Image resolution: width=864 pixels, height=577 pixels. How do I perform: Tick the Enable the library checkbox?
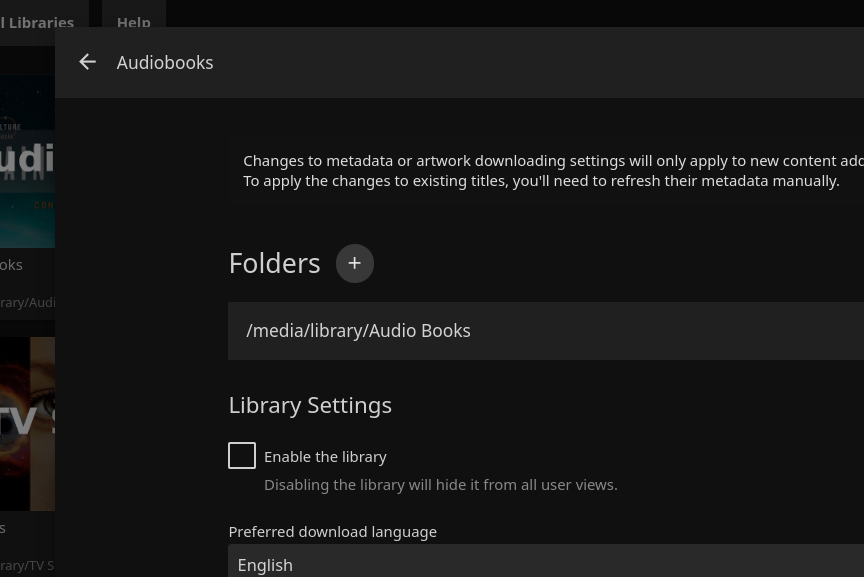point(242,456)
